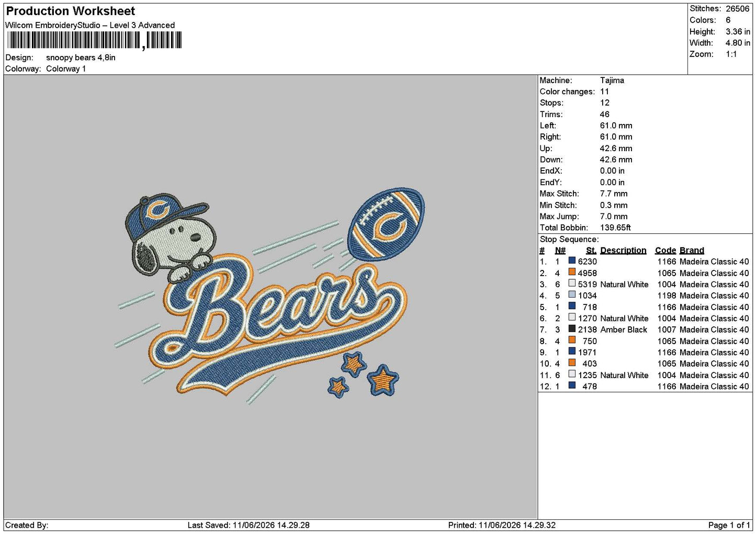Click the Total Bobbin value 139.65ft
The height and width of the screenshot is (534, 756).
point(616,228)
